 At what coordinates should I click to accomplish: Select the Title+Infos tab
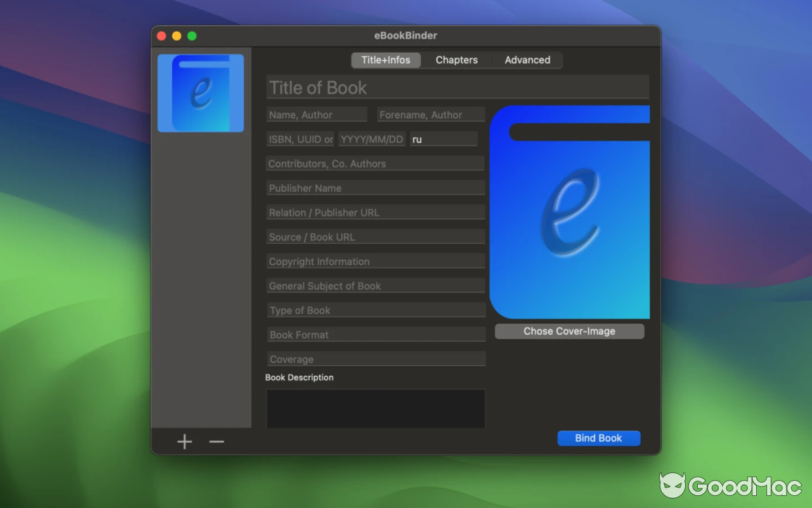pyautogui.click(x=385, y=60)
